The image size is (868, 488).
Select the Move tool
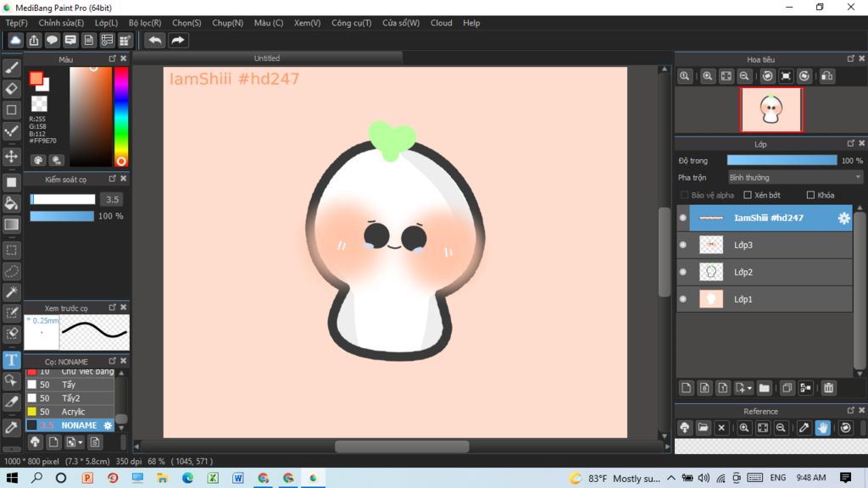pos(12,157)
